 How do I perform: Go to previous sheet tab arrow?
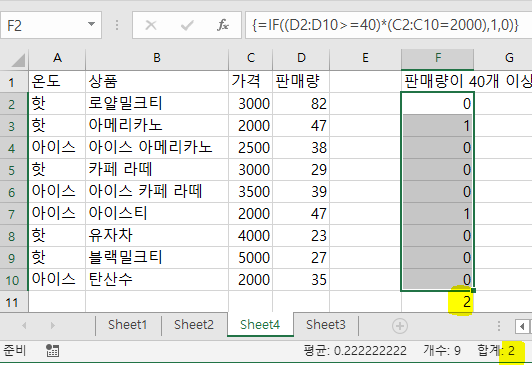click(x=24, y=326)
